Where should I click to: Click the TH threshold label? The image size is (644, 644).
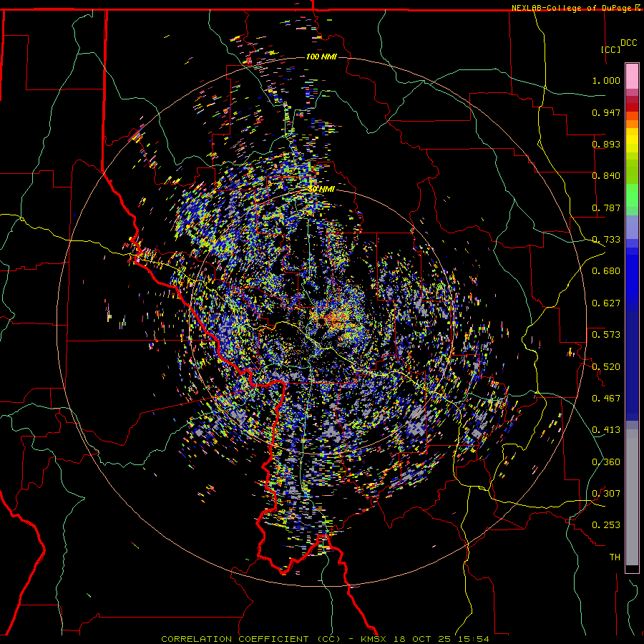click(615, 557)
